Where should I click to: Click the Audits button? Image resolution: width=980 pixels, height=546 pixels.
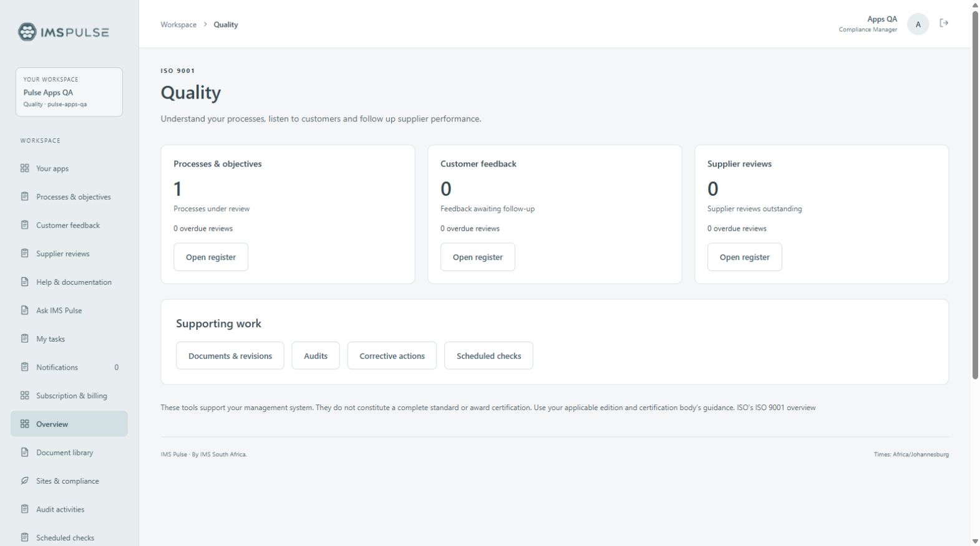(316, 355)
